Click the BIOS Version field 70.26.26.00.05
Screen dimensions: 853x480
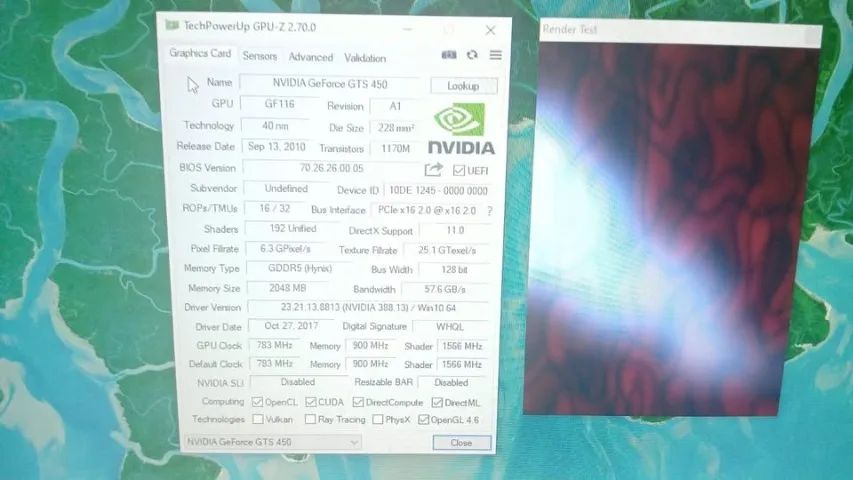click(331, 168)
